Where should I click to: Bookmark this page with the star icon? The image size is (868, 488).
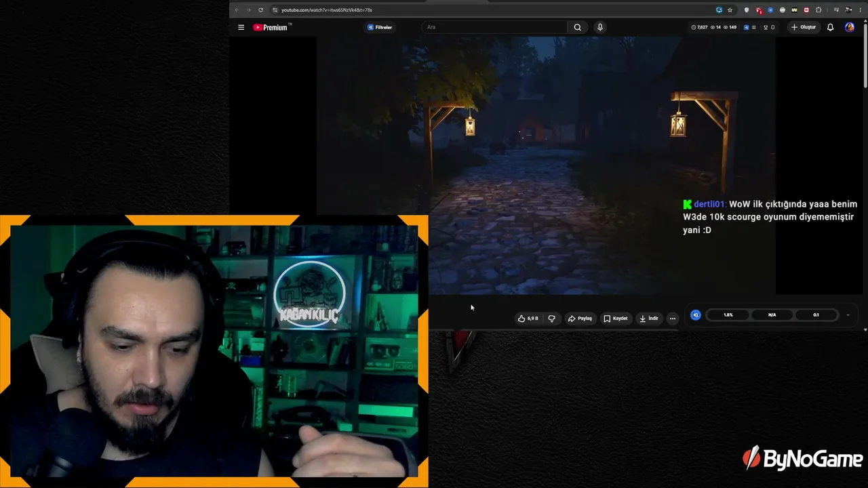(730, 10)
